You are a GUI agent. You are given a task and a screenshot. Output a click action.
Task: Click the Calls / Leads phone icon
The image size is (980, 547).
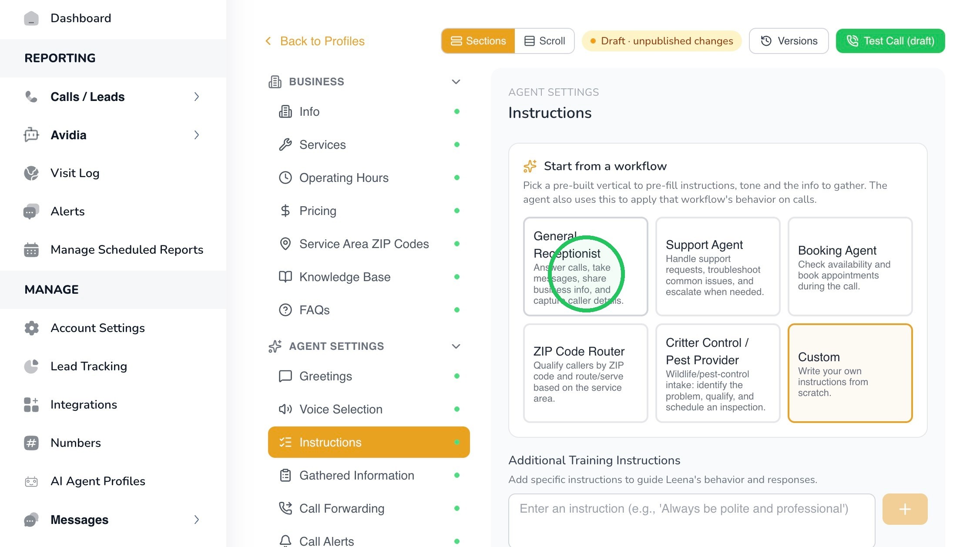31,97
